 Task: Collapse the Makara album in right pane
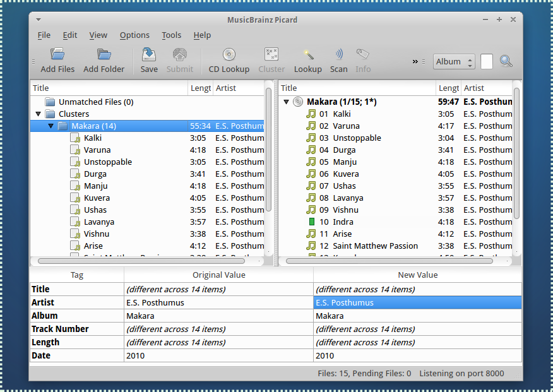[x=287, y=102]
